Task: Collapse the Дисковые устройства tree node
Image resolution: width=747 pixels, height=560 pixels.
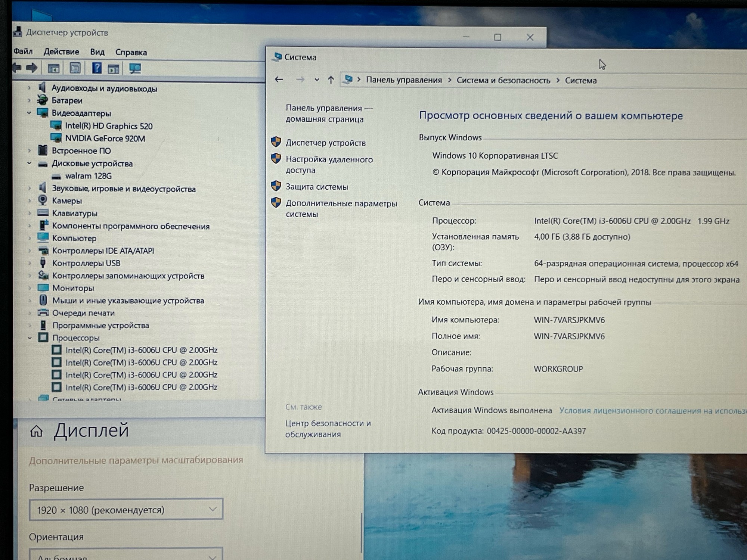Action: (x=29, y=163)
